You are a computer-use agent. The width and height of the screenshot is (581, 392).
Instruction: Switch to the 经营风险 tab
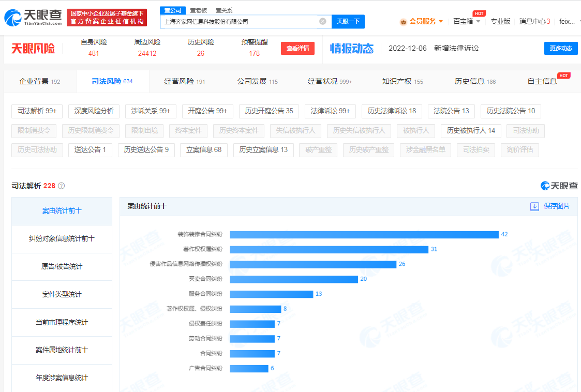pyautogui.click(x=185, y=82)
